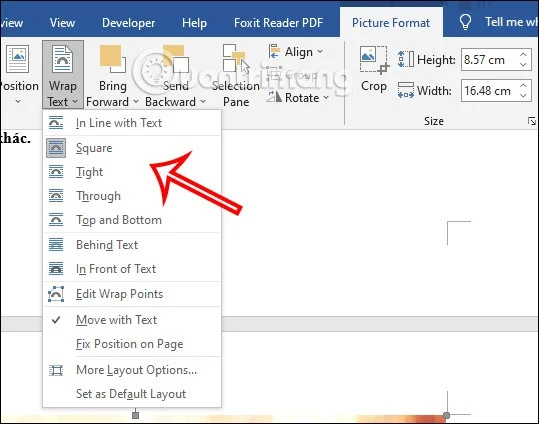Increase Height with up spinner
This screenshot has height=424, width=539.
pyautogui.click(x=523, y=55)
